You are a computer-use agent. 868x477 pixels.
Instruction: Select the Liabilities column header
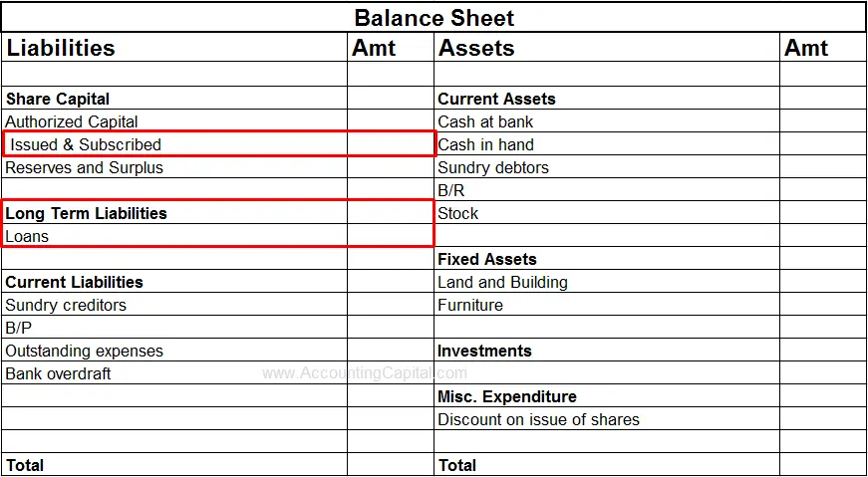(61, 48)
